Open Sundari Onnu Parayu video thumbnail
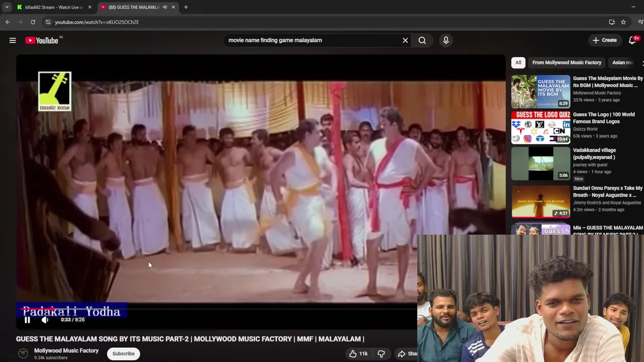The height and width of the screenshot is (362, 644). tap(541, 201)
